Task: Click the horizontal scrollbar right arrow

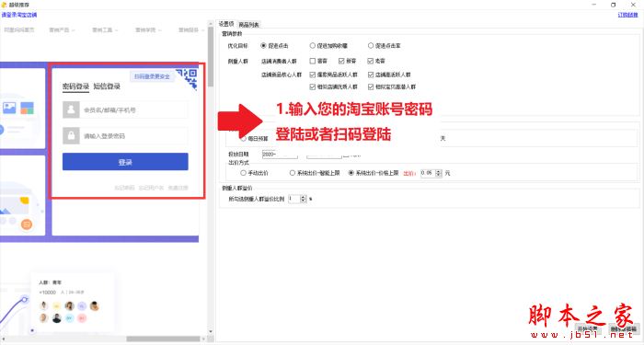Action: (204, 339)
